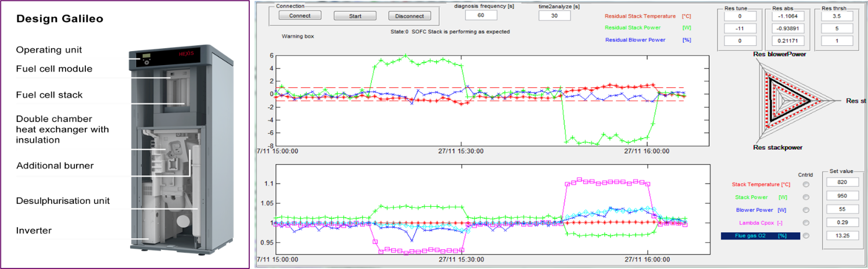Click the diagnosis frequency input field
The height and width of the screenshot is (269, 868).
tap(481, 16)
